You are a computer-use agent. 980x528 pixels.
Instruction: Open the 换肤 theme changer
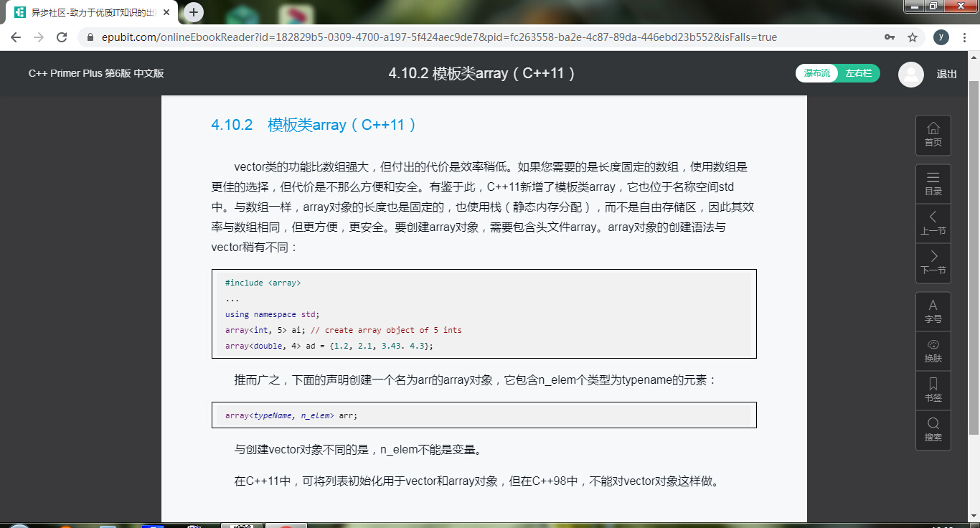tap(933, 351)
